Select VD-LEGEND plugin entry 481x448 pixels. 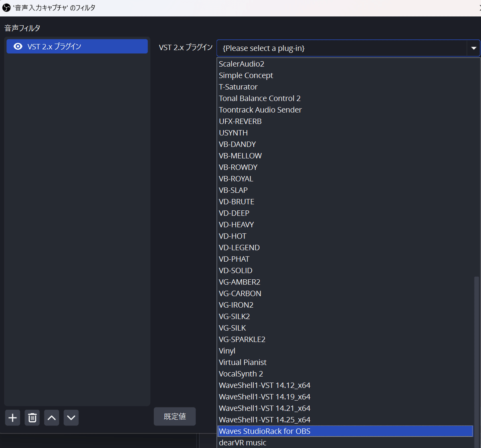coord(345,248)
